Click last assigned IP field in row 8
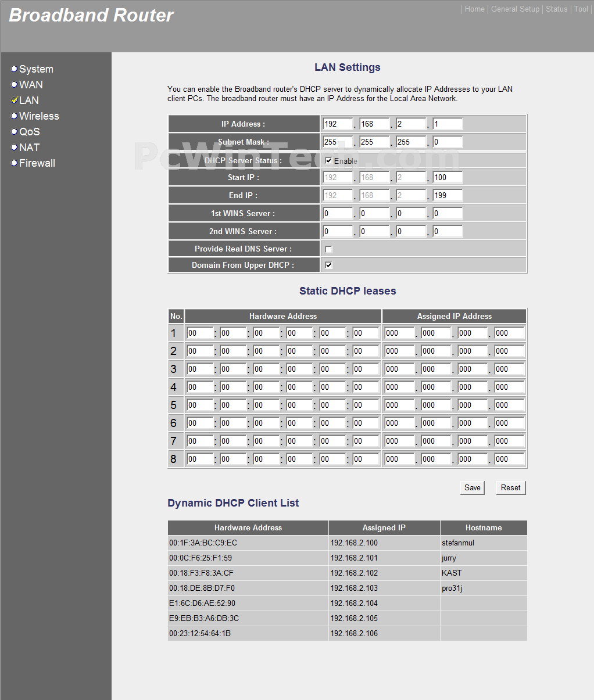 point(509,459)
